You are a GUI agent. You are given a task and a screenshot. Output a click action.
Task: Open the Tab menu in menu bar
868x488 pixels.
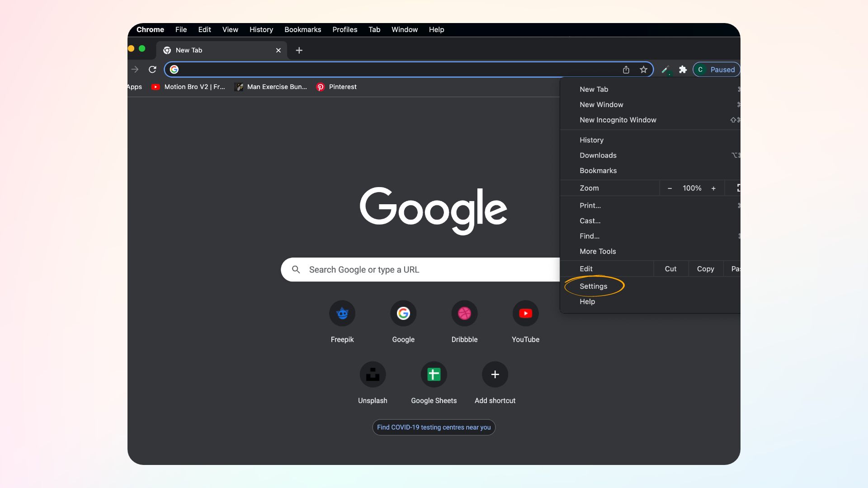click(374, 29)
